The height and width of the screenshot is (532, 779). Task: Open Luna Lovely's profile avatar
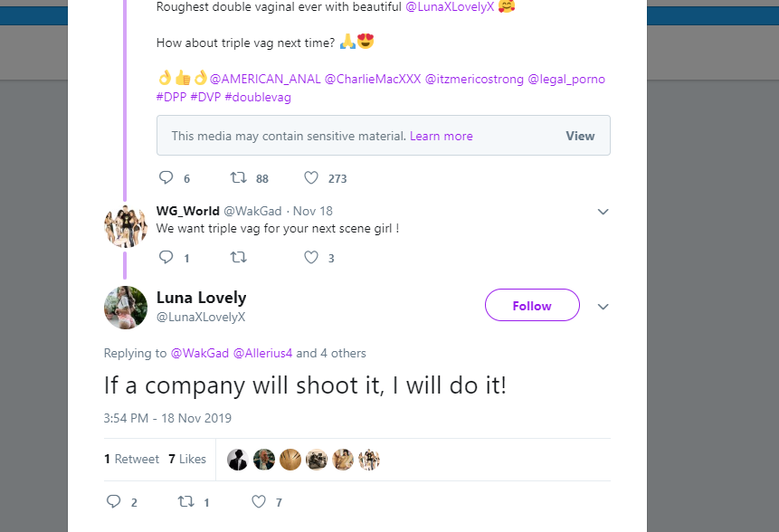point(126,308)
